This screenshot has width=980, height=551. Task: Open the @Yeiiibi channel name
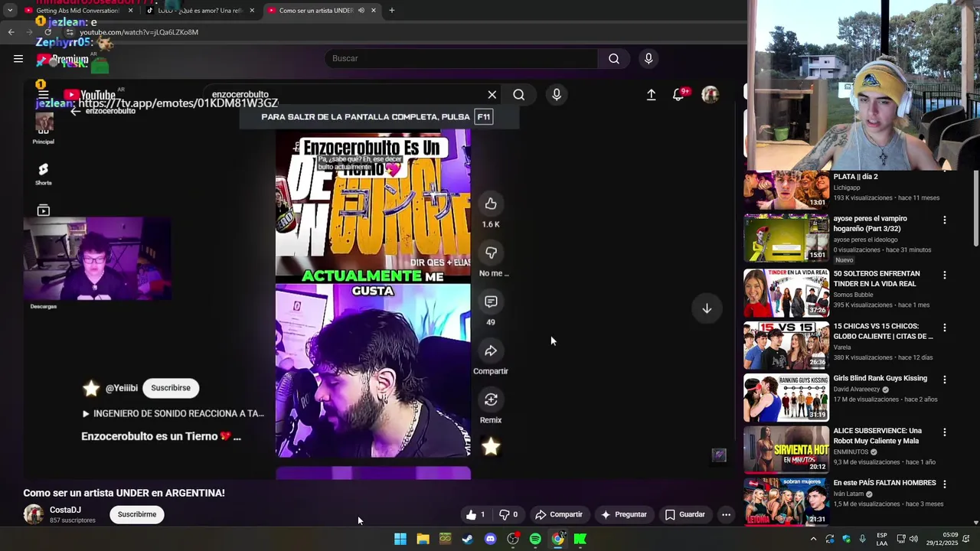(x=122, y=388)
